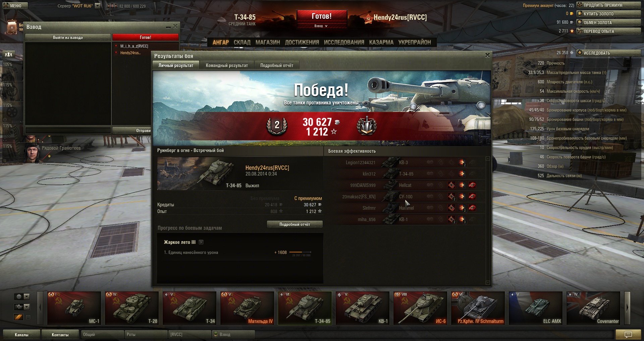Click the mastery badge emblem in results banner
This screenshot has height=341, width=644.
[x=367, y=126]
